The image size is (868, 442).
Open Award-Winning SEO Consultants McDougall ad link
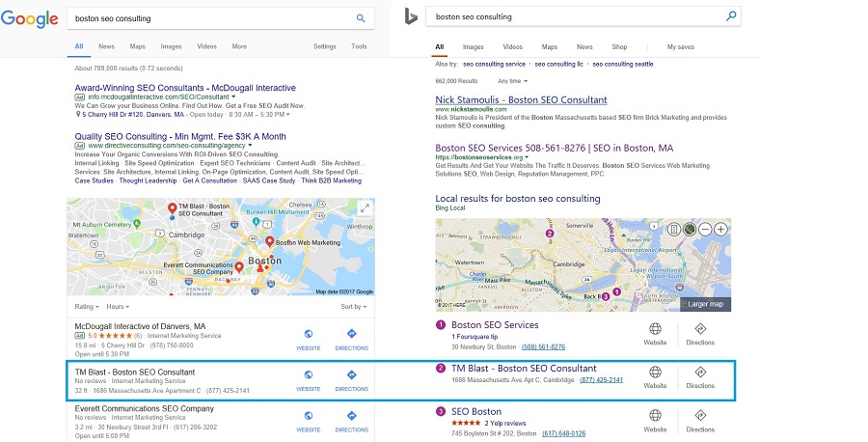tap(185, 88)
